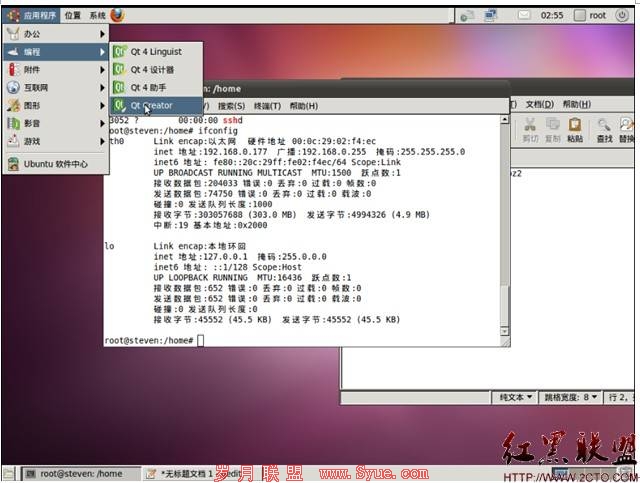
Task: Click '192.168.0.177' inet address text
Action: click(233, 152)
